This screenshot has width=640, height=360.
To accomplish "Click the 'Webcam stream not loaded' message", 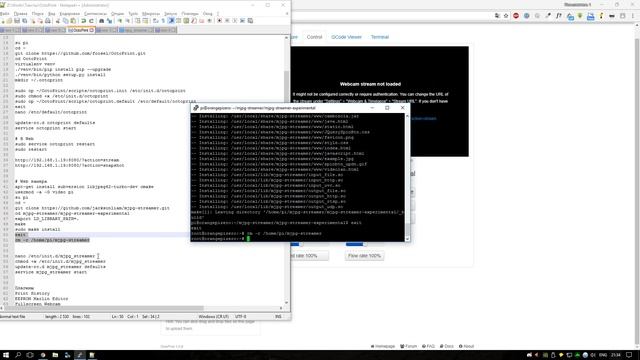I will pos(370,84).
